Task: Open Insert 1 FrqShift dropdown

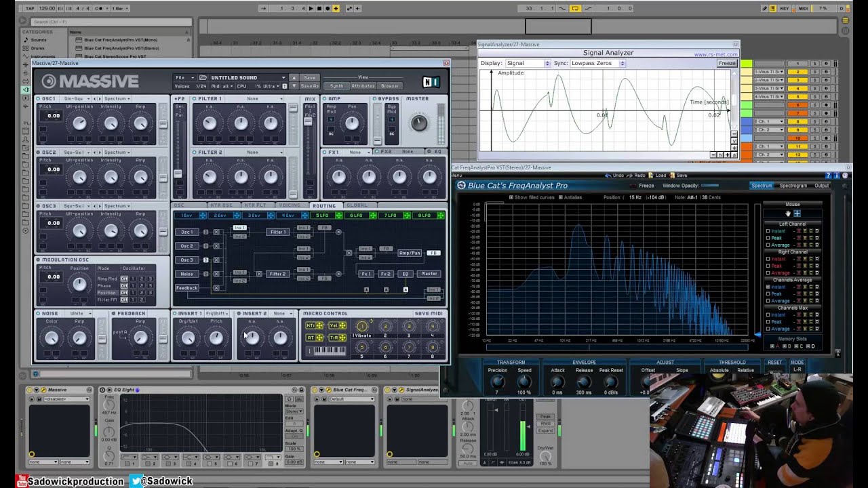Action: (x=218, y=314)
